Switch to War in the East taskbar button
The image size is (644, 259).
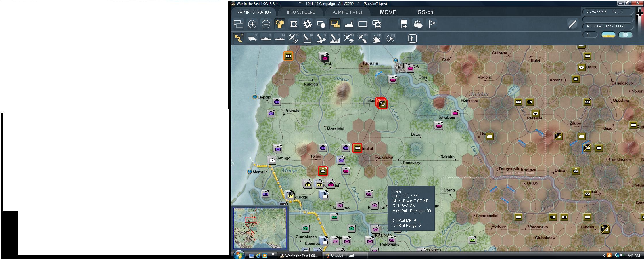299,256
